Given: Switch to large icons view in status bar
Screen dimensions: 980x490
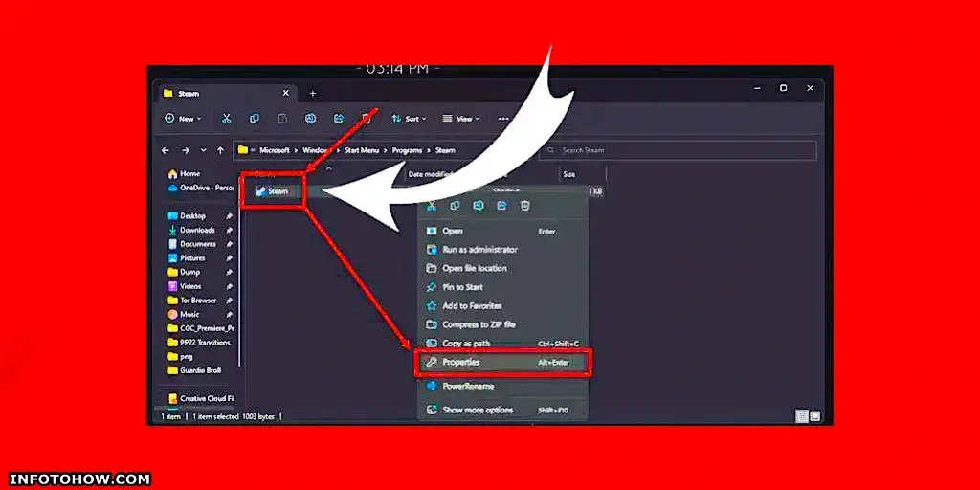Looking at the screenshot, I should coord(815,416).
